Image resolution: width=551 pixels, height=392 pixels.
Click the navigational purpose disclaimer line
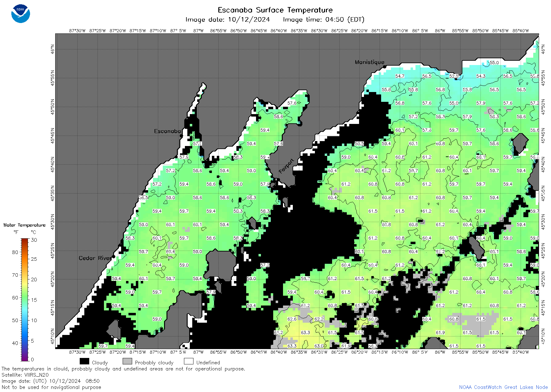[x=51, y=387]
